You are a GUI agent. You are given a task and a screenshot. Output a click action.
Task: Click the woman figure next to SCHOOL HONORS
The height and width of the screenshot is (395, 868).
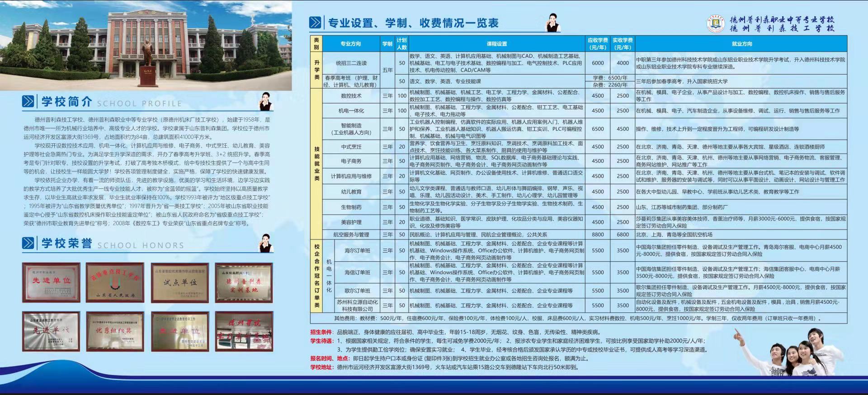click(266, 243)
